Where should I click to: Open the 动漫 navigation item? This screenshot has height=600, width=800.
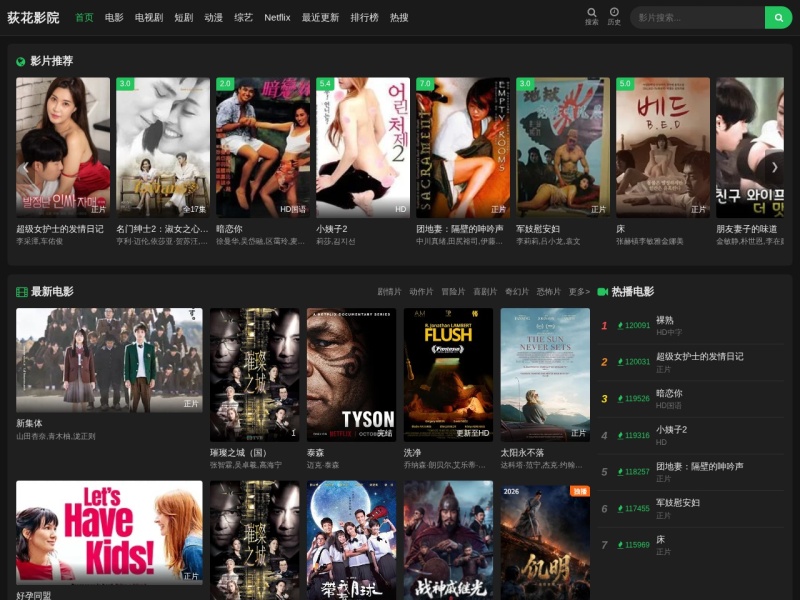click(x=213, y=18)
